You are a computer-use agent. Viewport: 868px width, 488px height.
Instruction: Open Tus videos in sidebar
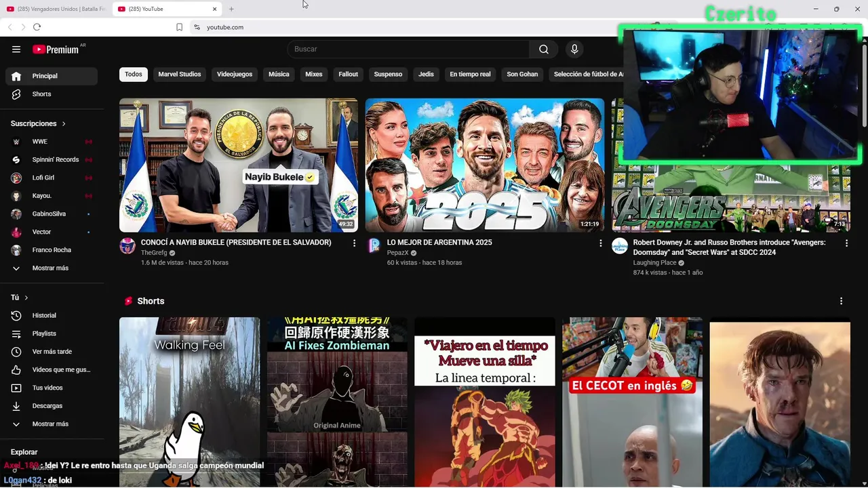(51, 388)
